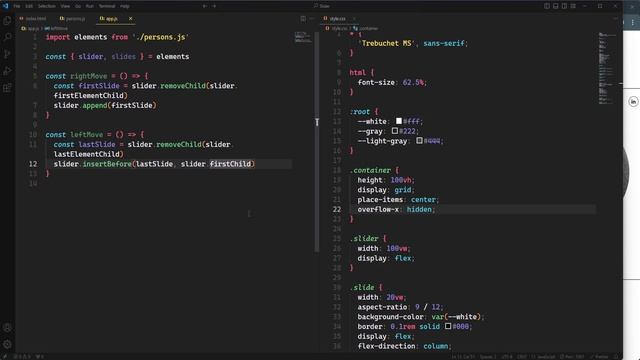Screen dimensions: 640x360
Task: Click the round icon in background window
Action: 633,101
